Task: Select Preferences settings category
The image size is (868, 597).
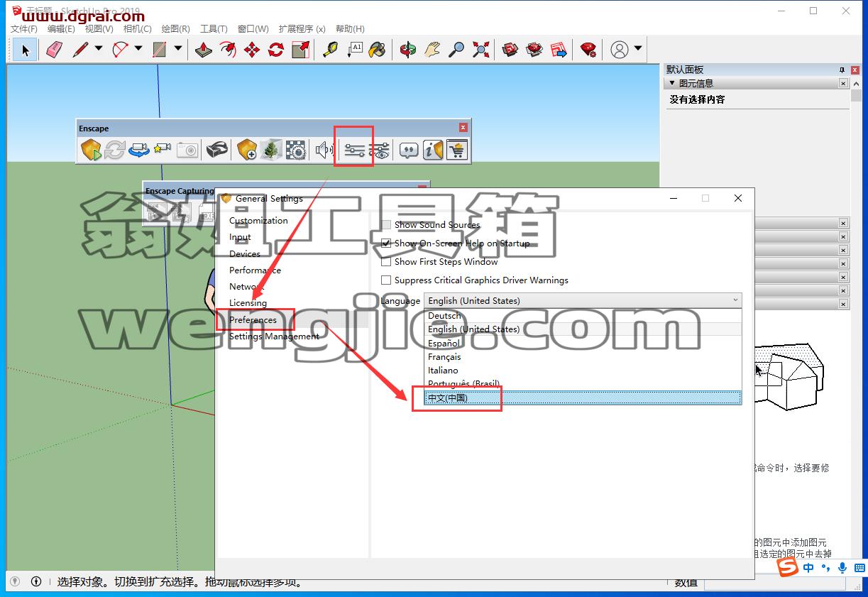Action: coord(253,320)
